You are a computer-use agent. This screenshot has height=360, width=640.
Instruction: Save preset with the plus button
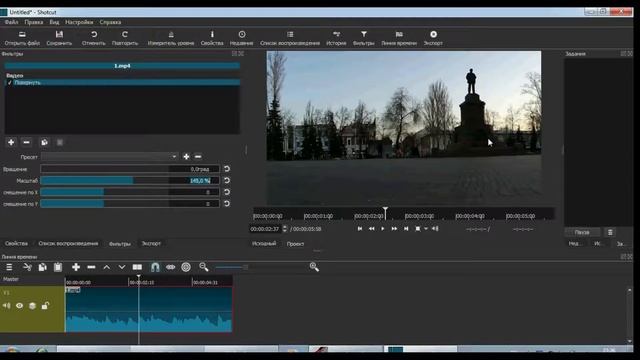(x=186, y=157)
